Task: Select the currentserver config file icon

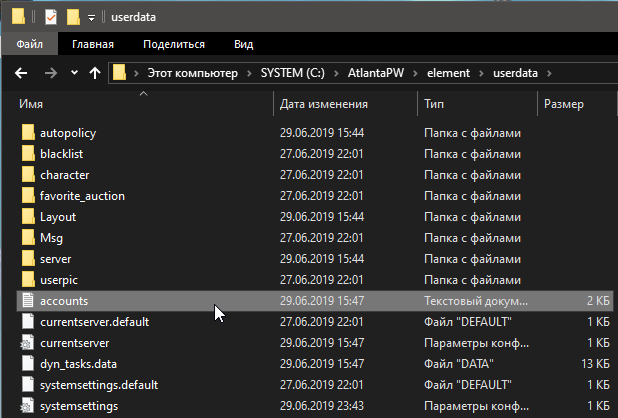Action: click(27, 343)
